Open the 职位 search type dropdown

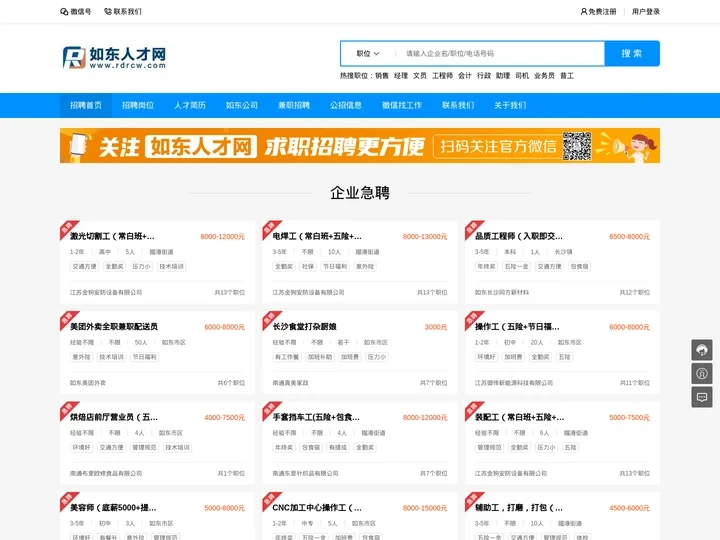pos(368,54)
